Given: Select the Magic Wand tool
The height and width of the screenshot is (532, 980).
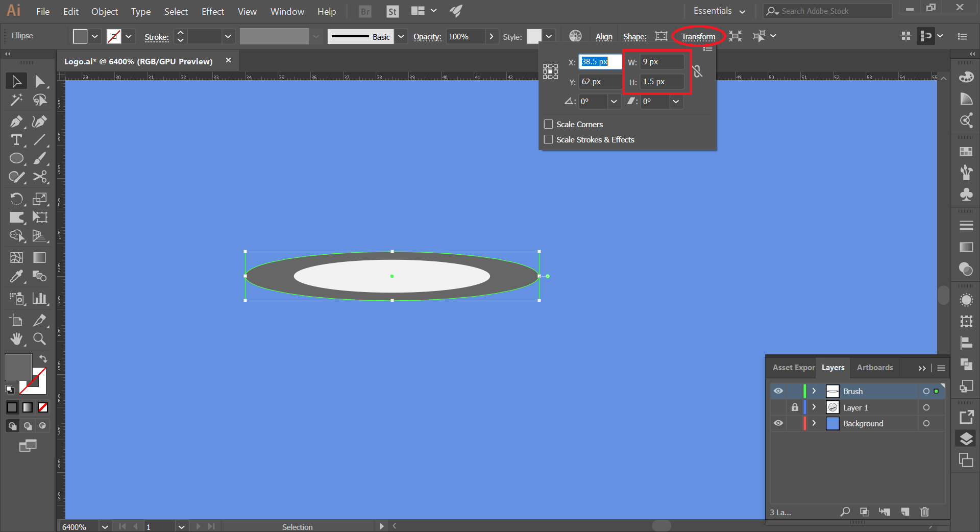Looking at the screenshot, I should click(x=16, y=100).
